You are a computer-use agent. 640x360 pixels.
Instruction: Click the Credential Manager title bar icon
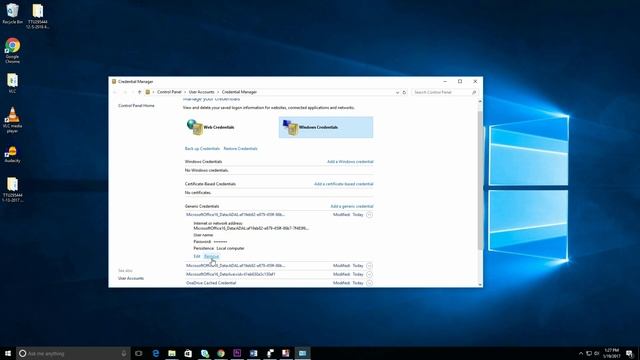coord(114,82)
